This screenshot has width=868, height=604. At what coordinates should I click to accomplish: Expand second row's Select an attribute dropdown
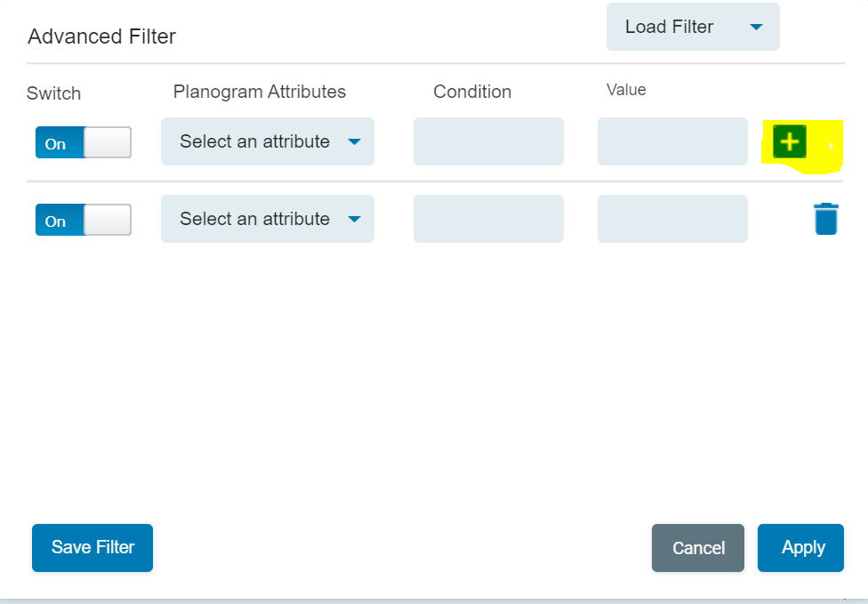pyautogui.click(x=267, y=219)
